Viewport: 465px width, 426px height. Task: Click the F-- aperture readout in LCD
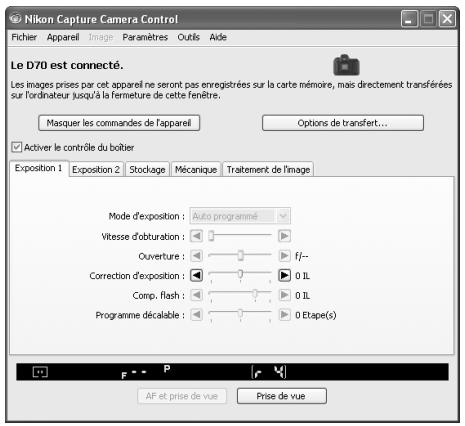pos(134,374)
